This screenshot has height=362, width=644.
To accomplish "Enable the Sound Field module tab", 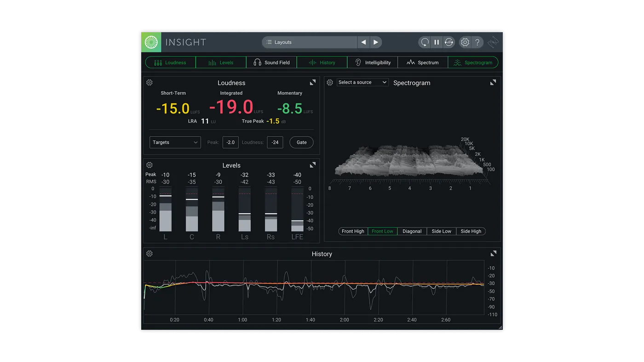I will (x=271, y=62).
